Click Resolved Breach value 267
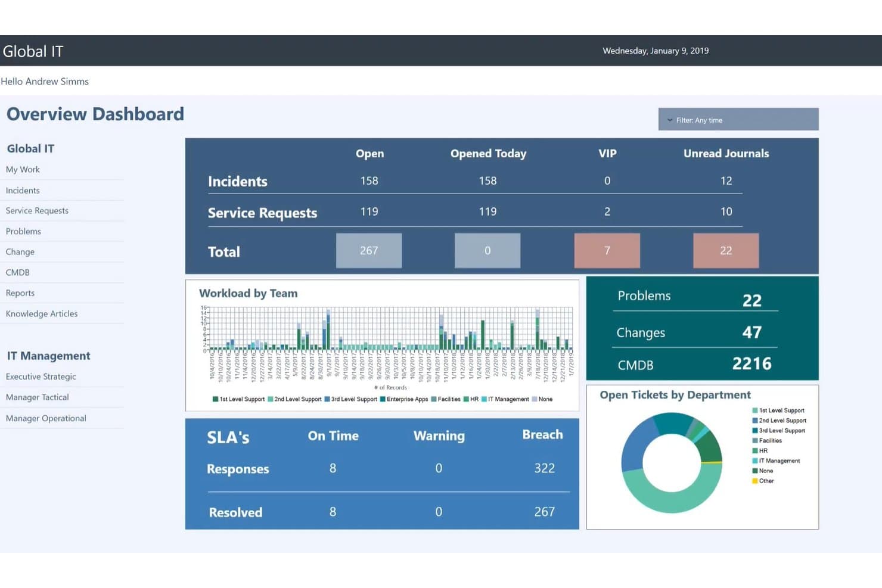This screenshot has height=588, width=882. pyautogui.click(x=544, y=512)
